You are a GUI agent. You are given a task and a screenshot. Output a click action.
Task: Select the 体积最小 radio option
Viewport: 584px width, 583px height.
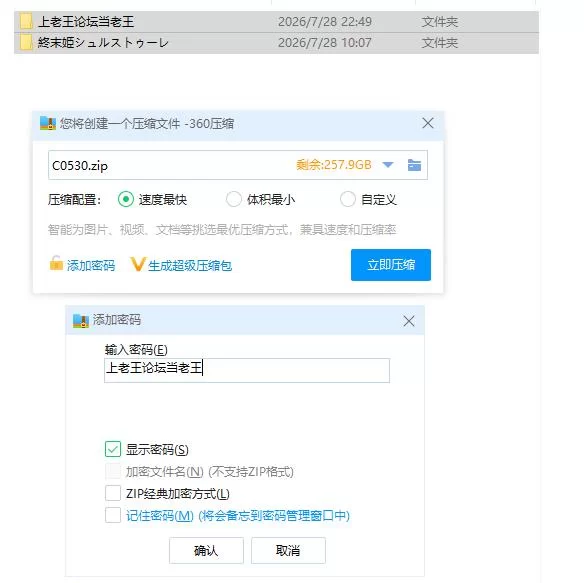234,199
